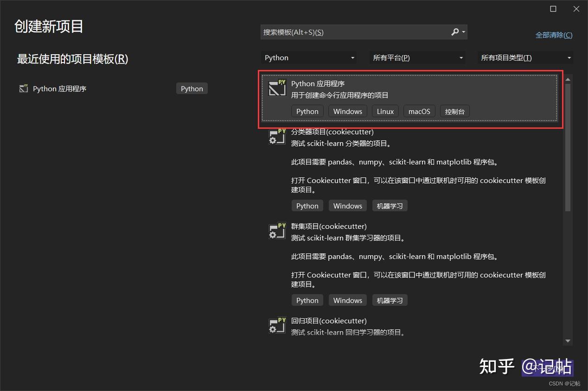588x391 pixels.
Task: Click the 全部清除 link
Action: [554, 35]
